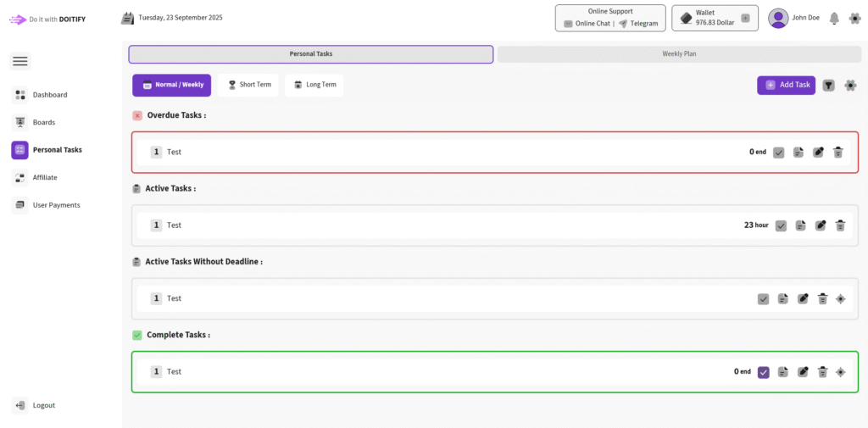Screen dimensions: 868x428
Task: Delete the overdue Test task
Action: [837, 153]
